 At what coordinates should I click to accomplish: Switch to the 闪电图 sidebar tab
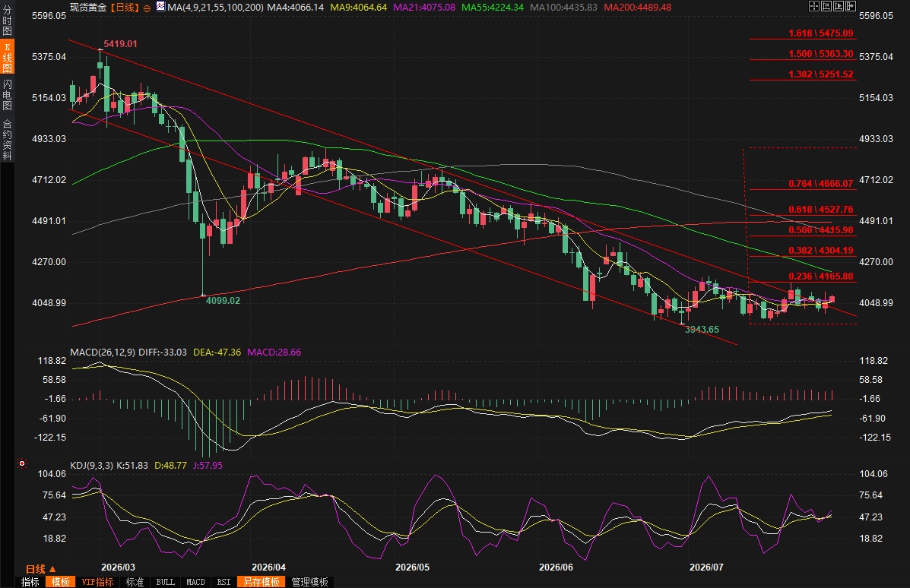pyautogui.click(x=7, y=94)
